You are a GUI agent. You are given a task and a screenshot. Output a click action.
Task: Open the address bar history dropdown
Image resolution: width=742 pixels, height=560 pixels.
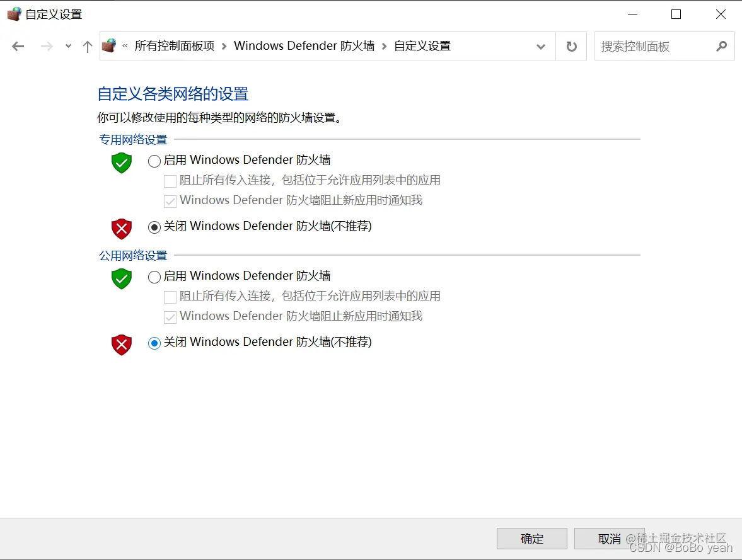(541, 47)
